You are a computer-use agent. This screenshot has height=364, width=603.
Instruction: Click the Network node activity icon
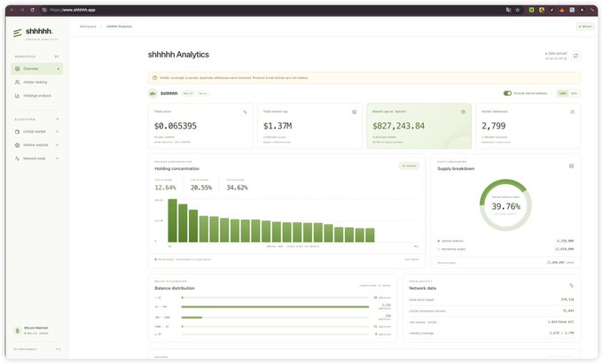(18, 159)
